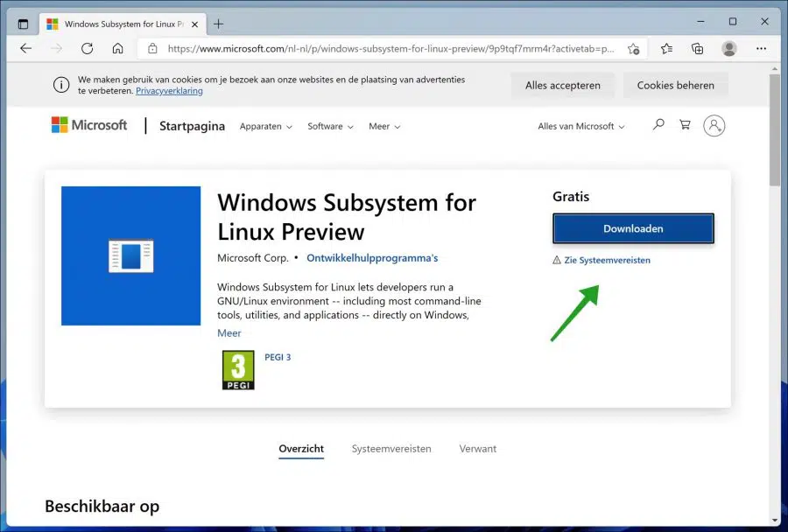Open the Collections icon
This screenshot has width=788, height=532.
[697, 49]
